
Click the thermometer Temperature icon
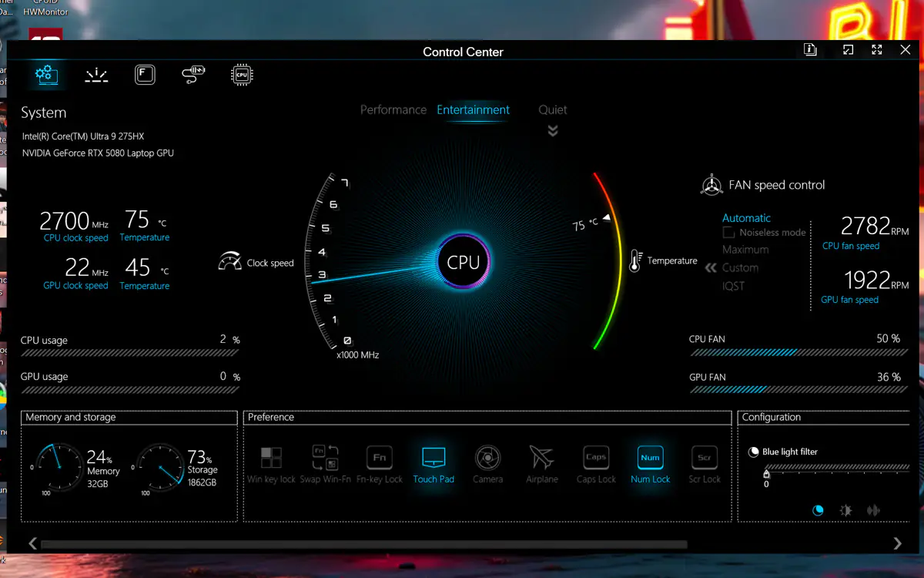tap(635, 260)
